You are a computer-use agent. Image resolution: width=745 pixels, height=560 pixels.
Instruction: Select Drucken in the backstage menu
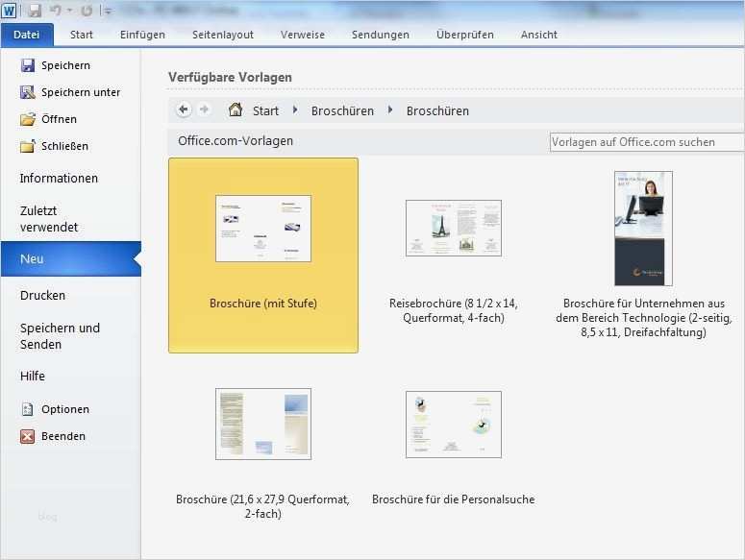42,296
